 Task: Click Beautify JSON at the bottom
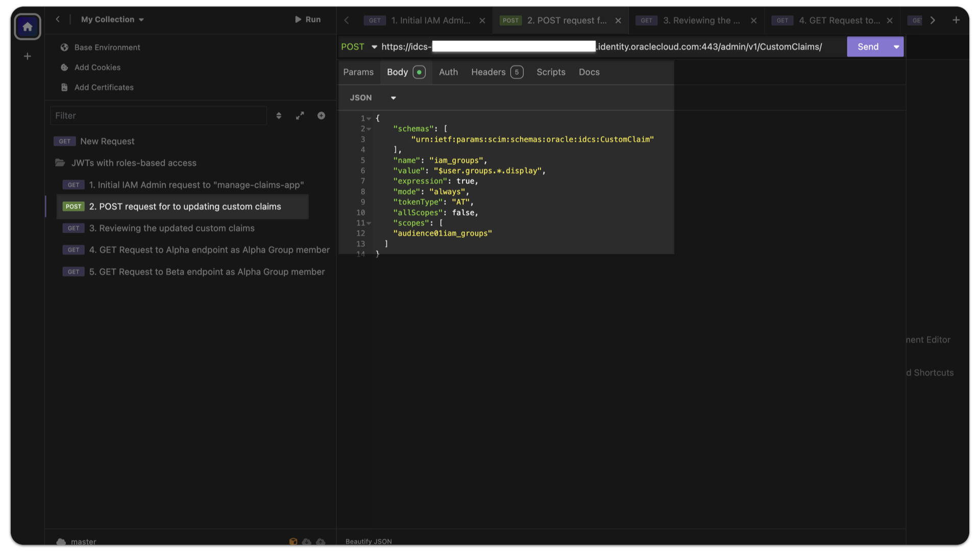tap(368, 541)
